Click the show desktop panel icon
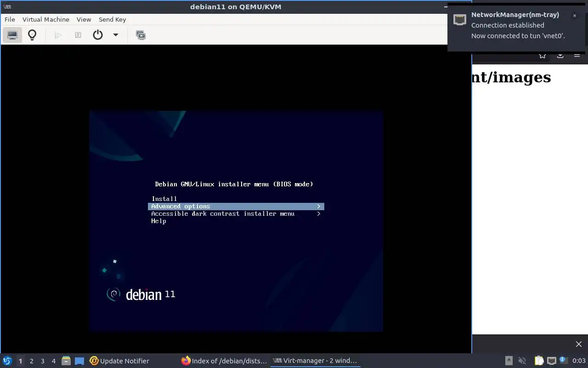Screen dimensions: 588x368 pos(79,361)
